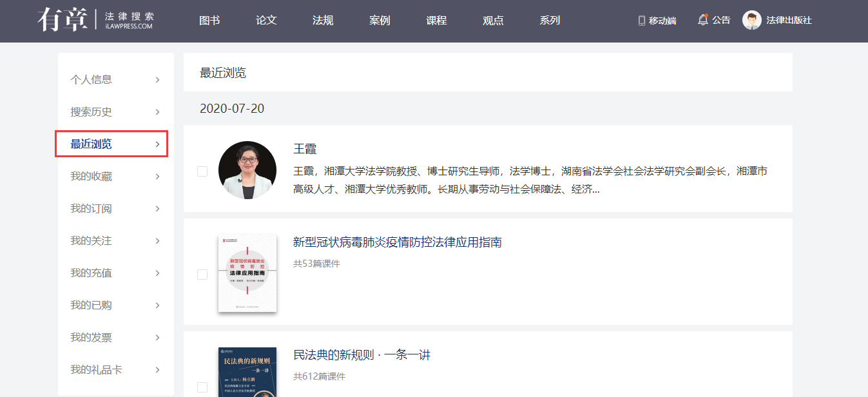The height and width of the screenshot is (397, 868).
Task: Open the 案例 navigation menu
Action: [x=380, y=21]
